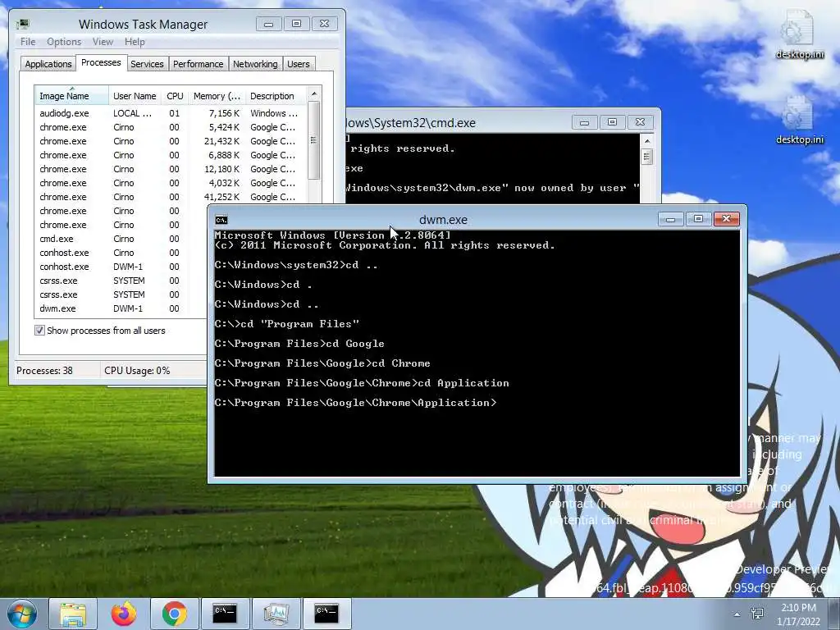This screenshot has width=840, height=630.
Task: Select conhost.exe owned by Cirno
Action: (x=121, y=253)
